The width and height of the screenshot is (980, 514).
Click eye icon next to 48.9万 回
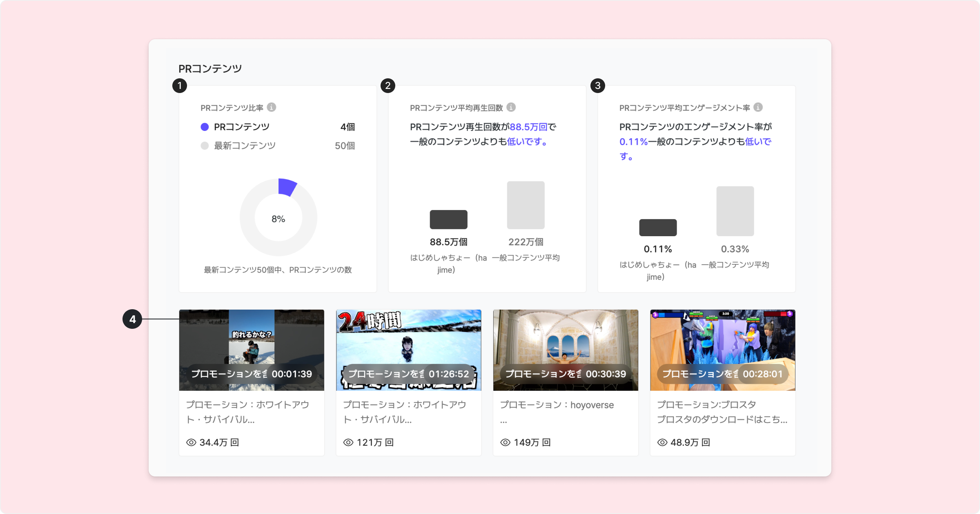pyautogui.click(x=662, y=443)
